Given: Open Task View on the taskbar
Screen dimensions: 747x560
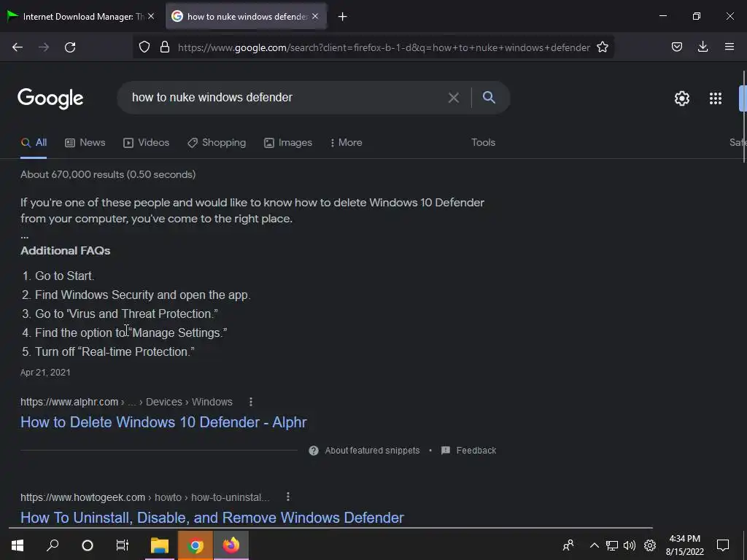Looking at the screenshot, I should tap(123, 545).
